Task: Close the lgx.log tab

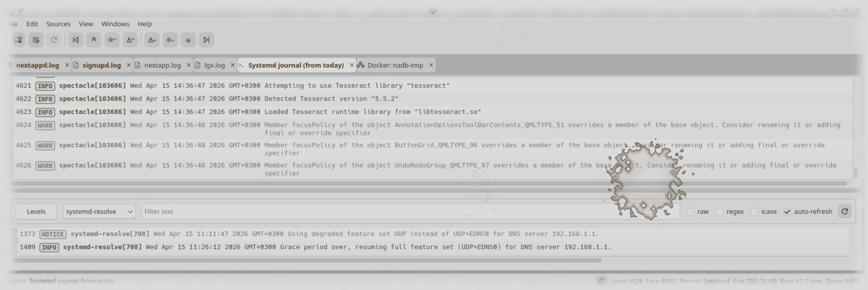Action: click(233, 65)
